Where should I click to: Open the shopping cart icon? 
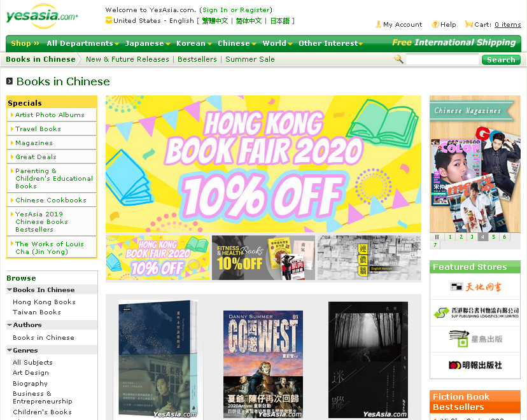[469, 24]
